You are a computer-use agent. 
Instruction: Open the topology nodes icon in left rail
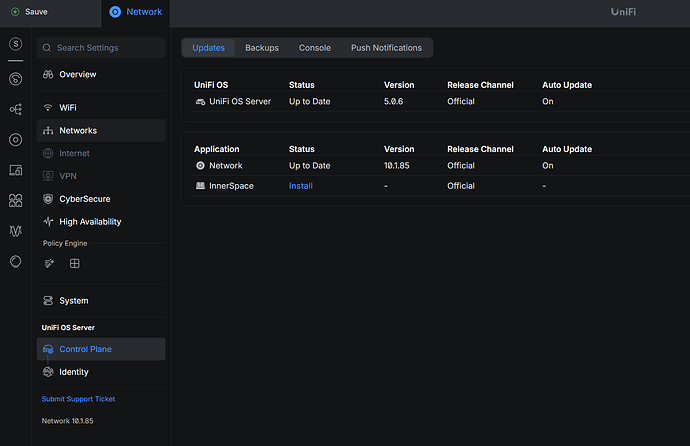[x=16, y=109]
